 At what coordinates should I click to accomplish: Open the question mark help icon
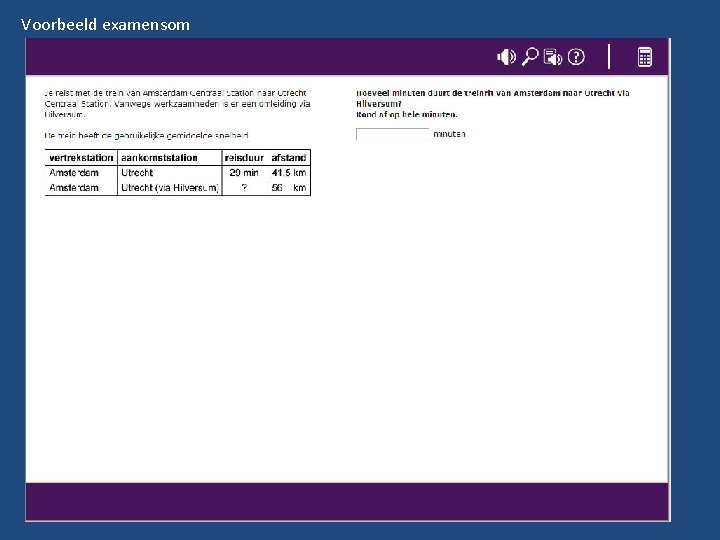click(x=576, y=57)
